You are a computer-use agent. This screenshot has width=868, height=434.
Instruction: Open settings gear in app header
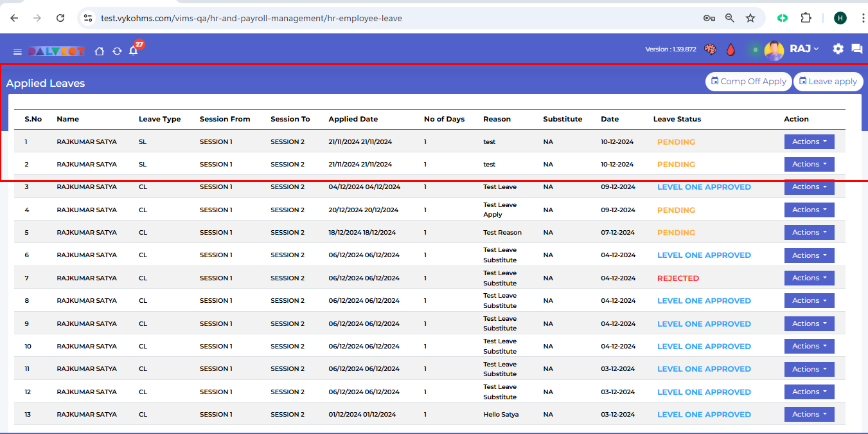click(838, 49)
